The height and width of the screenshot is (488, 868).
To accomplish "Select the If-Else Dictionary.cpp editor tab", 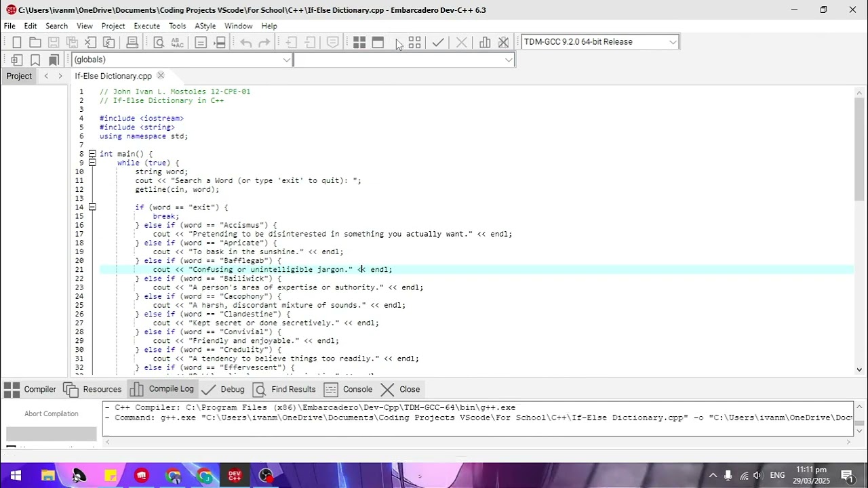I will pos(113,76).
